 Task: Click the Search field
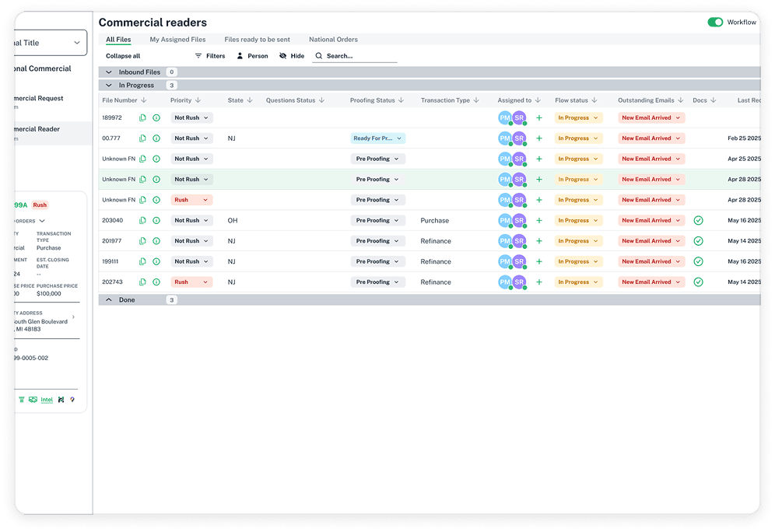355,56
